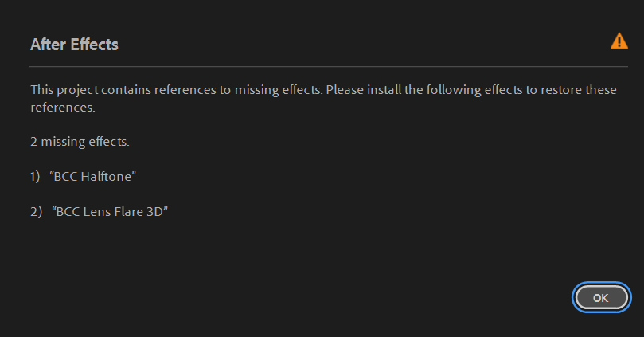Image resolution: width=644 pixels, height=337 pixels.
Task: Click the divider line below the title
Action: click(x=318, y=66)
